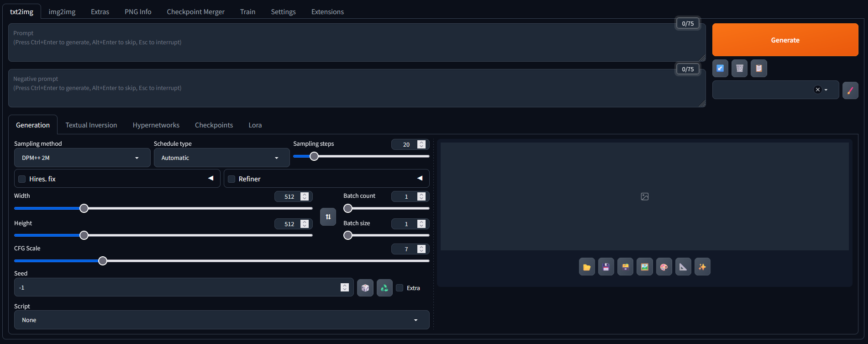The image size is (868, 344).
Task: Send the image to inpaint palette icon
Action: pos(664,267)
